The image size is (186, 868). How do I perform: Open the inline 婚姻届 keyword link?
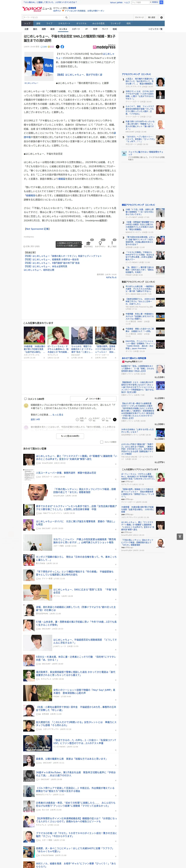click(x=62, y=179)
